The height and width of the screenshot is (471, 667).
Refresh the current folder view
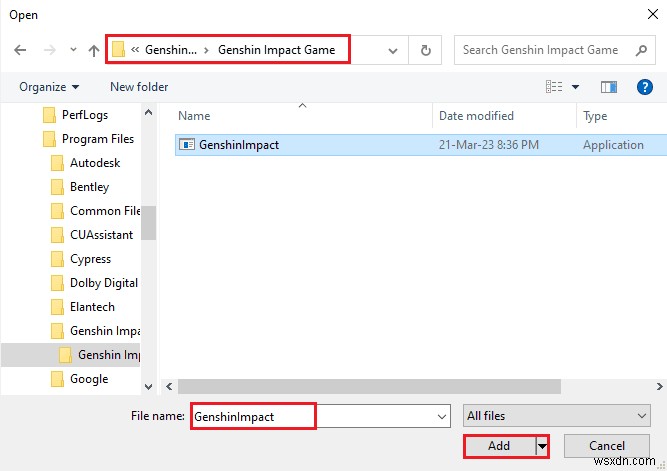coord(425,50)
